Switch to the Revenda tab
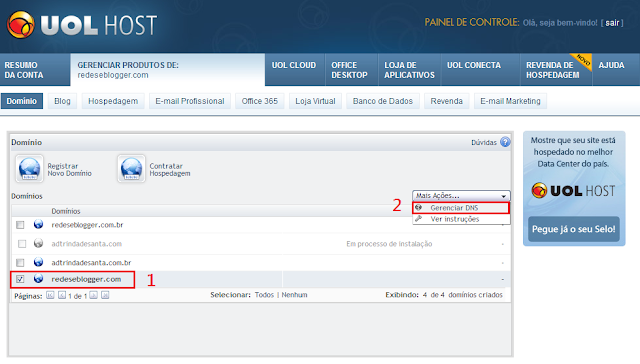 point(447,101)
